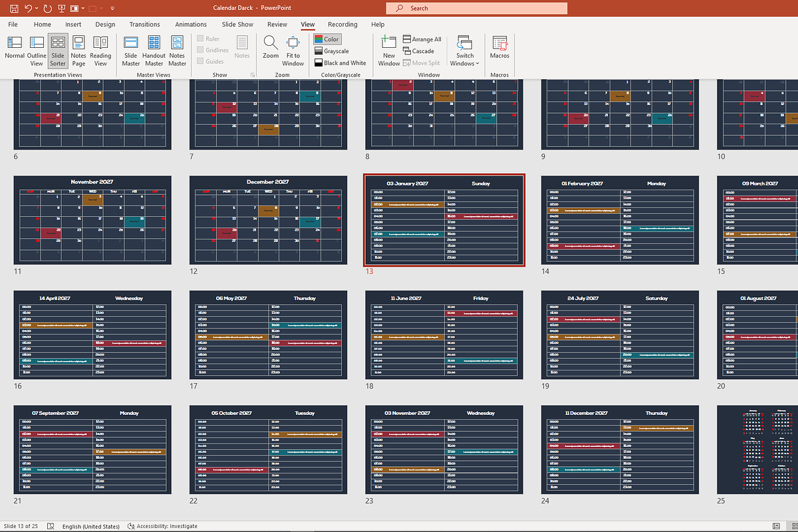Toggle the Ruler checkbox
The image size is (798, 532).
coord(201,39)
